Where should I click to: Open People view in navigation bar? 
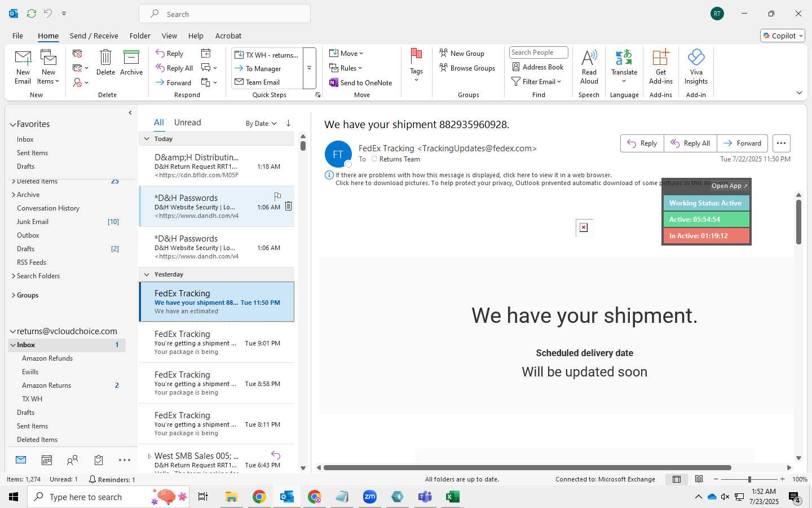[x=72, y=460]
